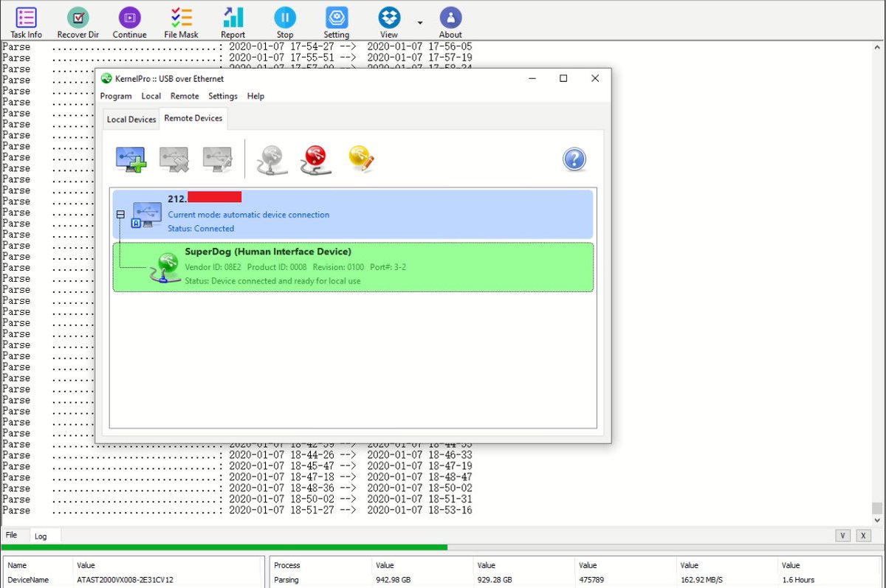Switch to the File tab at bottom
Viewport: 886px width, 588px height.
(x=12, y=535)
